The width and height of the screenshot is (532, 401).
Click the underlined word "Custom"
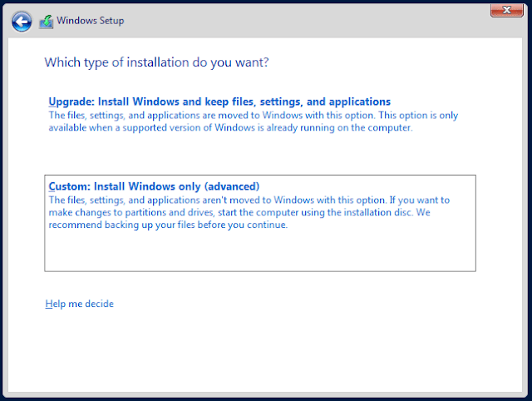click(68, 186)
